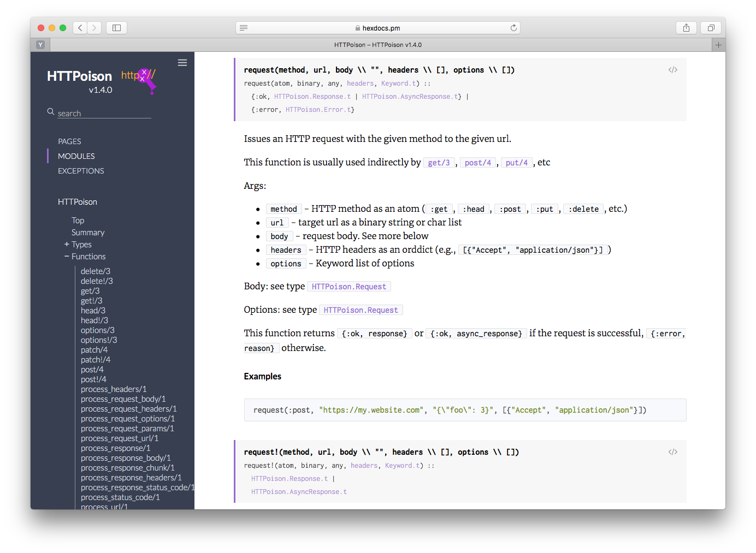This screenshot has height=553, width=756.
Task: Open post/4 in sidebar function list
Action: click(92, 370)
